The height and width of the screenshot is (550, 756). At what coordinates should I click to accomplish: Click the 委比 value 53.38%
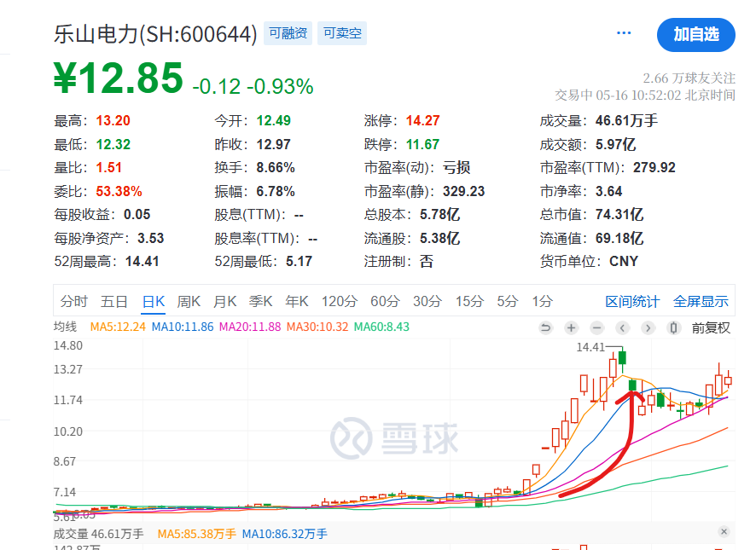(119, 191)
